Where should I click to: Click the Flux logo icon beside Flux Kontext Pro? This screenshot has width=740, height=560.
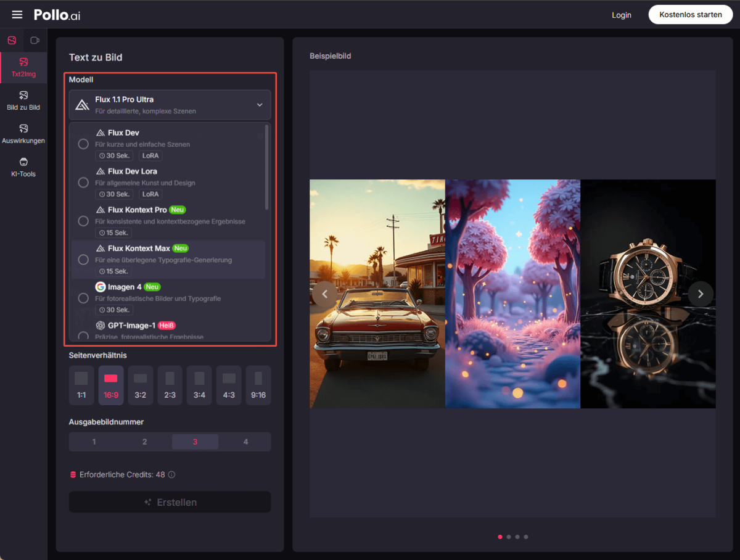pyautogui.click(x=101, y=210)
